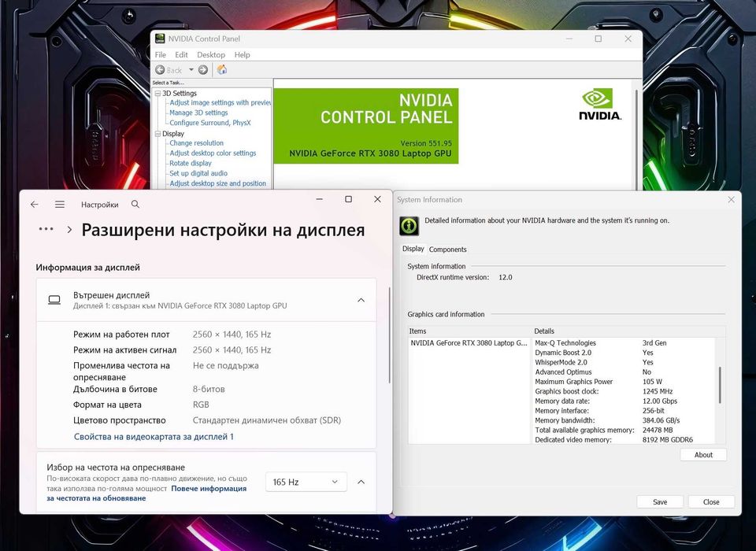The height and width of the screenshot is (551, 756).
Task: Select Set up digital audio
Action: tap(198, 173)
